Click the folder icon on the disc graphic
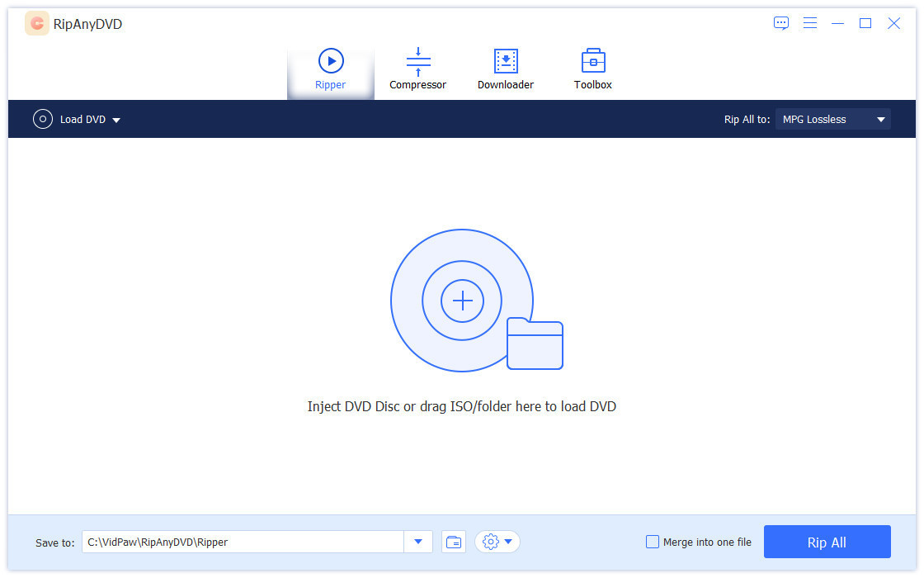The width and height of the screenshot is (924, 578). pyautogui.click(x=535, y=343)
